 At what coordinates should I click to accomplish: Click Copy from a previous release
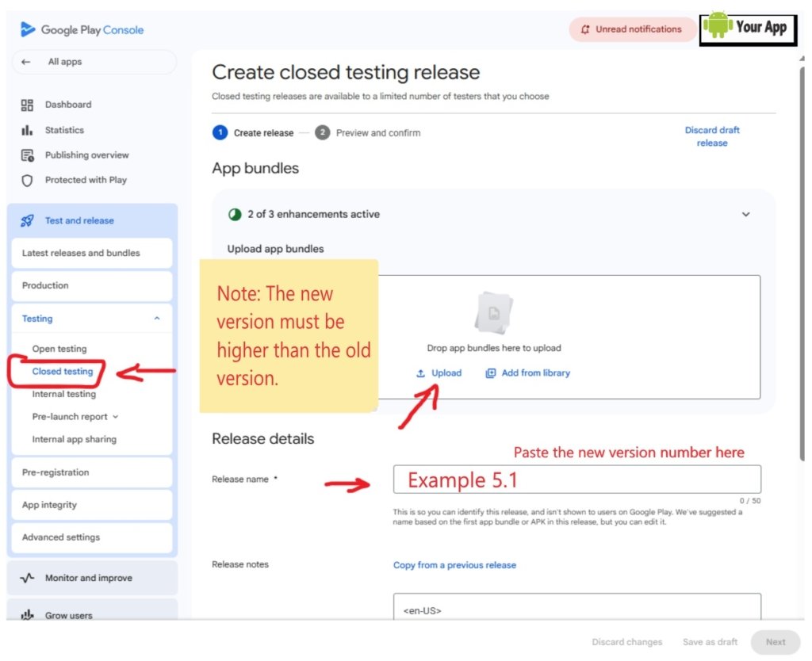[x=454, y=565]
